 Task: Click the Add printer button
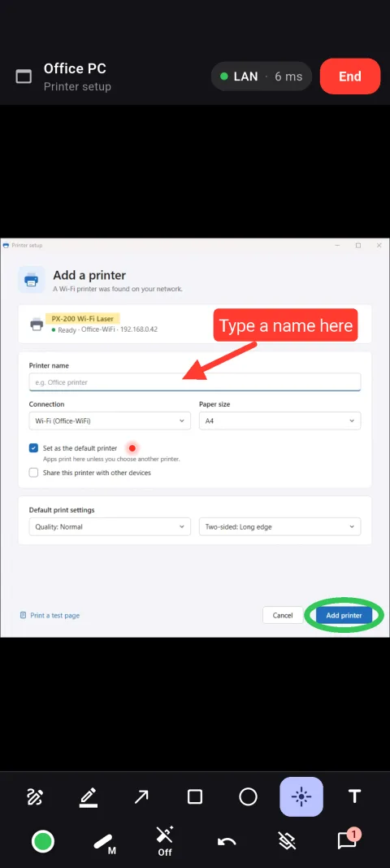coord(344,615)
